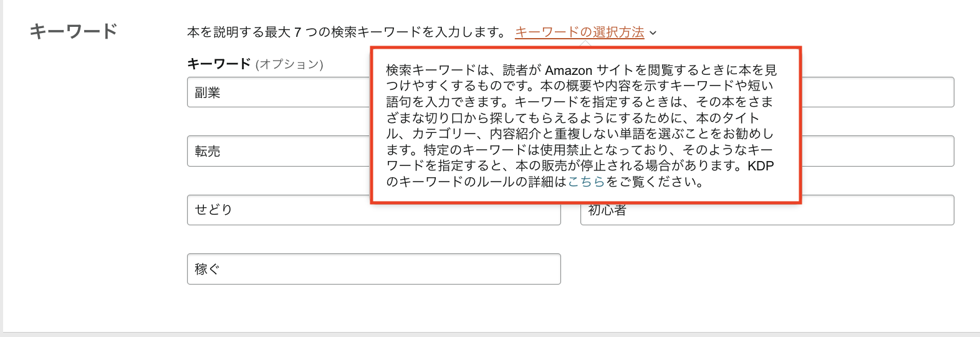
Task: Click the KDP text in the tooltip
Action: pyautogui.click(x=761, y=166)
